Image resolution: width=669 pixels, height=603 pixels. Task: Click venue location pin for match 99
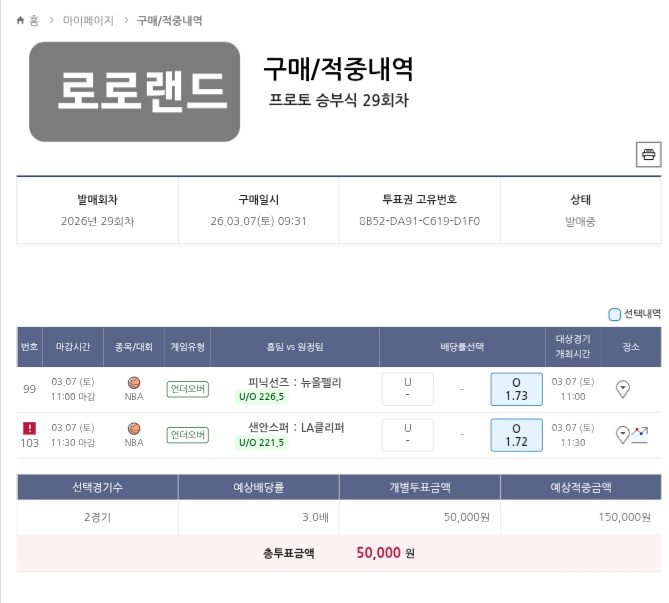623,388
